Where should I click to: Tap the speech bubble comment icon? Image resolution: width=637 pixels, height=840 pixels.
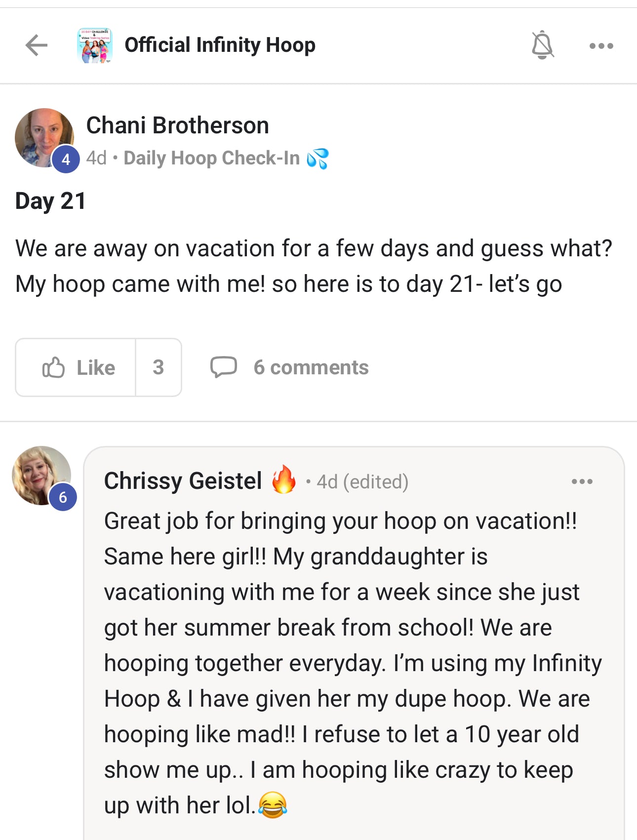pos(223,367)
